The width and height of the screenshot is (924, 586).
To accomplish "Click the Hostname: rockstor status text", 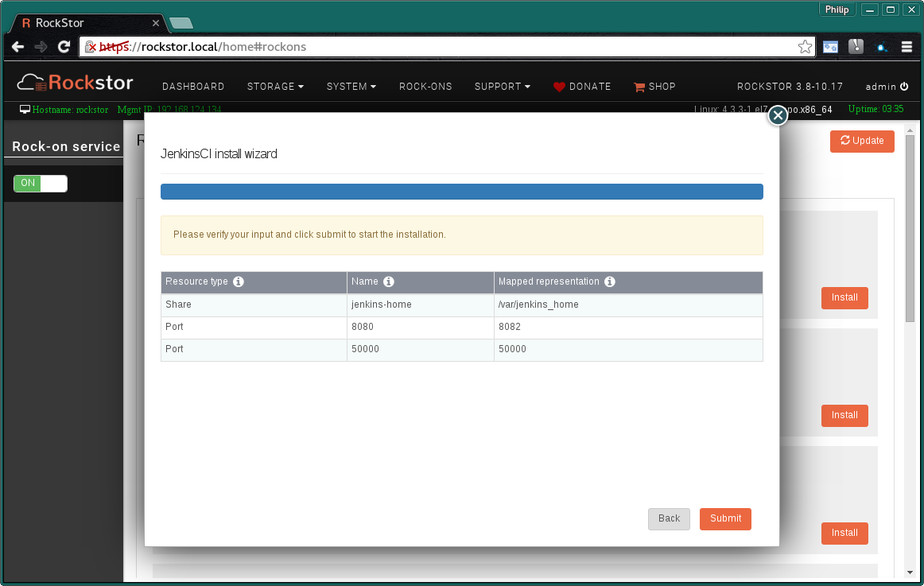I will (70, 110).
